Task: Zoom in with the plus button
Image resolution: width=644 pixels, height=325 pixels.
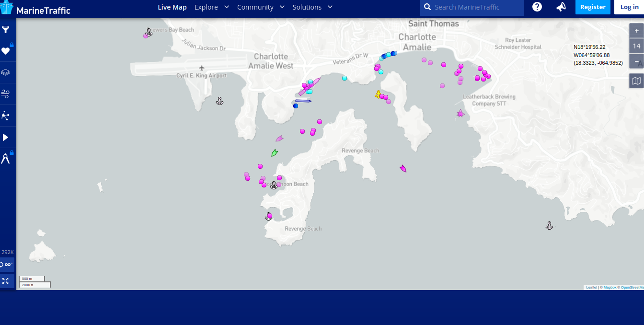Action: coord(636,31)
